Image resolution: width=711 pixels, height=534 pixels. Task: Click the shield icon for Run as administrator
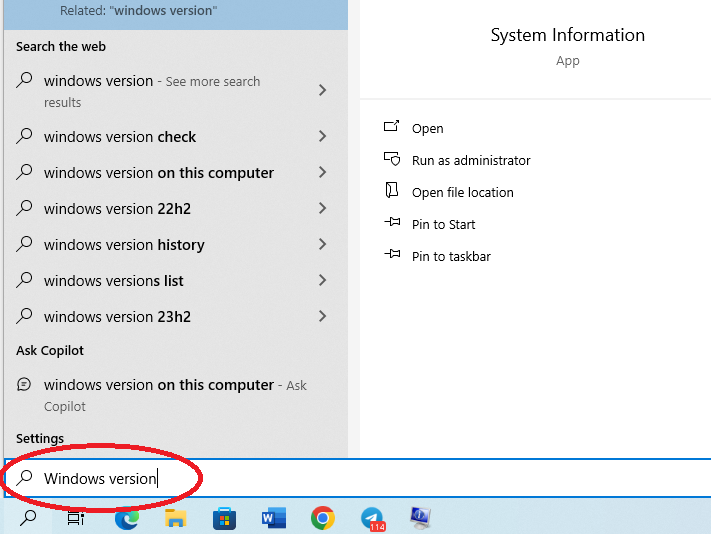[x=392, y=159]
